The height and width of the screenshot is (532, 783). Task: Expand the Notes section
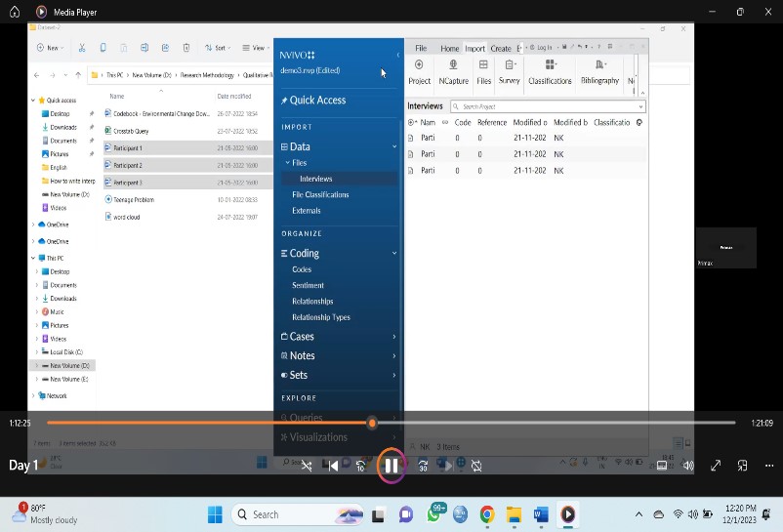tap(394, 356)
